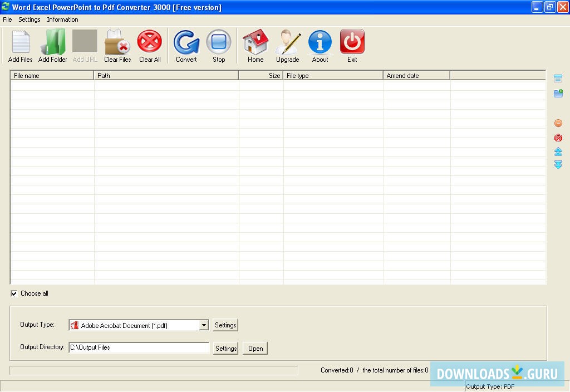Image resolution: width=570 pixels, height=392 pixels.
Task: Toggle the Choose all checkbox
Action: tap(14, 293)
